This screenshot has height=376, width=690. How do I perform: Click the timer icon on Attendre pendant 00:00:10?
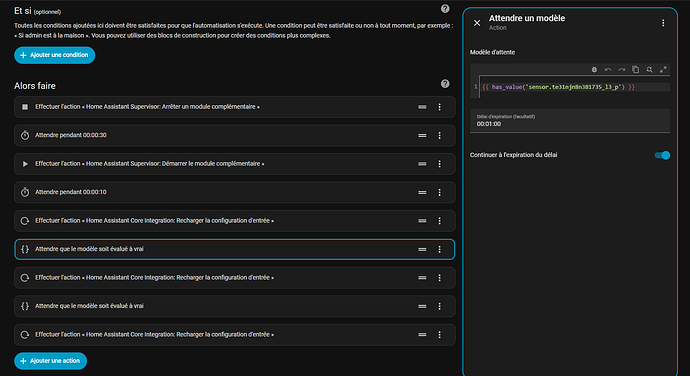click(x=25, y=192)
